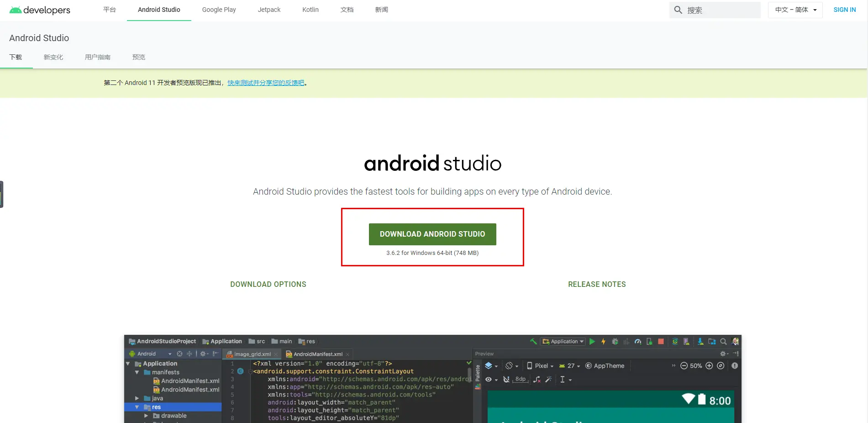The width and height of the screenshot is (868, 423).
Task: Open the Android view selector in project panel
Action: click(x=150, y=354)
